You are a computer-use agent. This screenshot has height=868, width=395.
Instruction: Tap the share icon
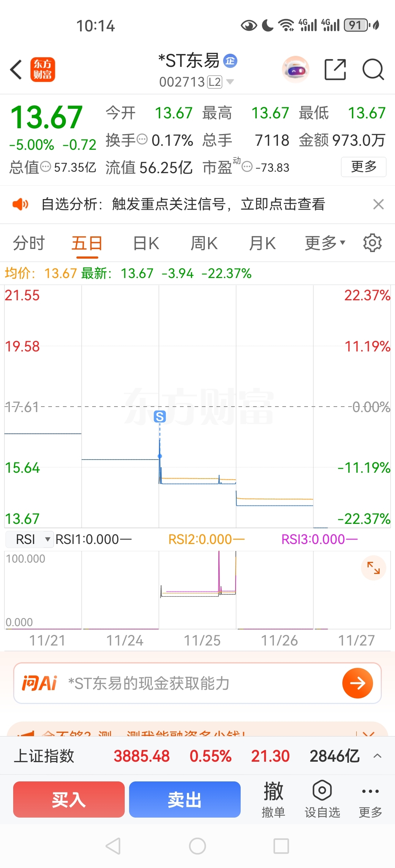pos(335,69)
